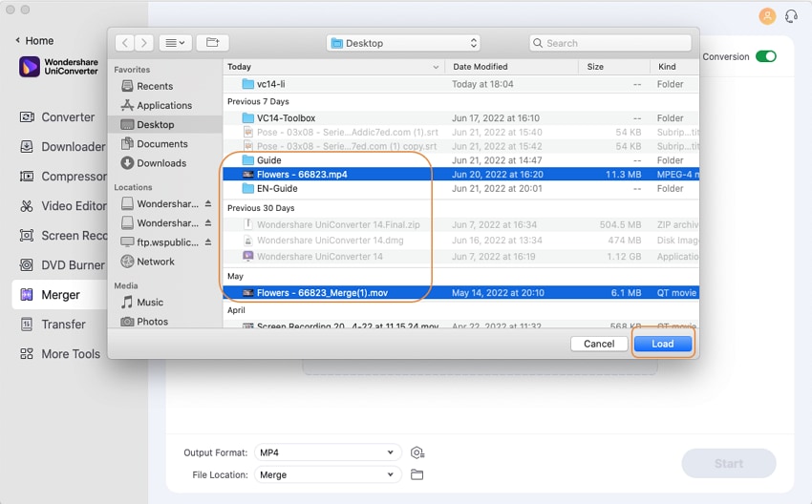Sort by Date Modified column
The width and height of the screenshot is (812, 504).
click(x=512, y=67)
